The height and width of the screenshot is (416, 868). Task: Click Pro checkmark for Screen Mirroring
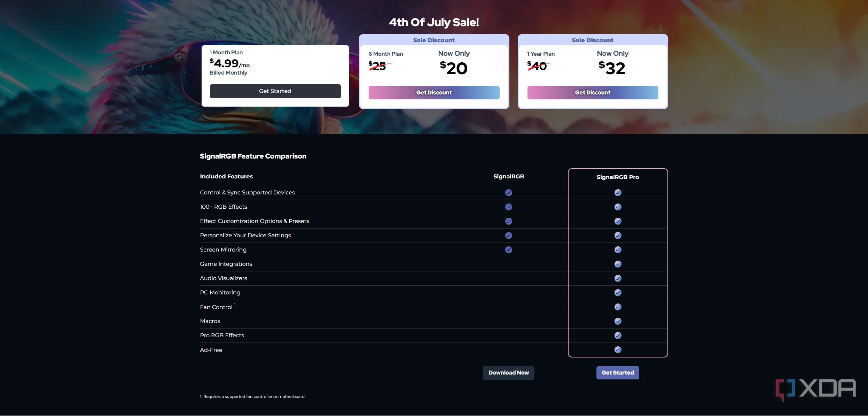[618, 250]
